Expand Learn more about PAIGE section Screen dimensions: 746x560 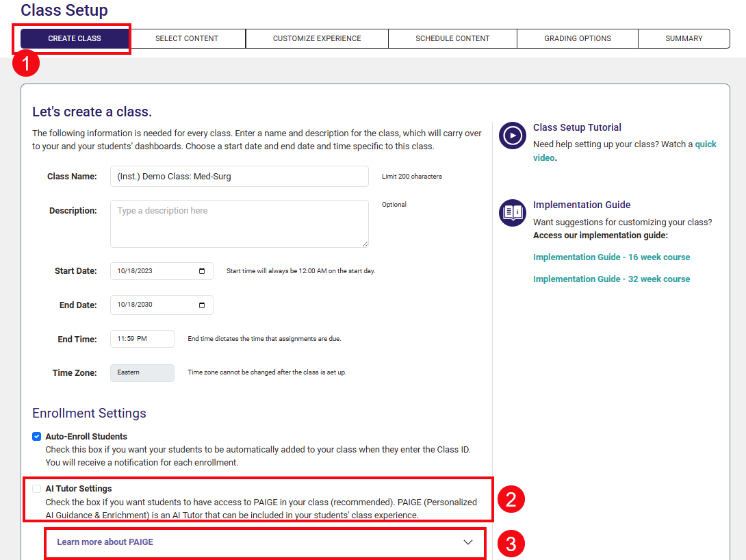click(x=265, y=542)
